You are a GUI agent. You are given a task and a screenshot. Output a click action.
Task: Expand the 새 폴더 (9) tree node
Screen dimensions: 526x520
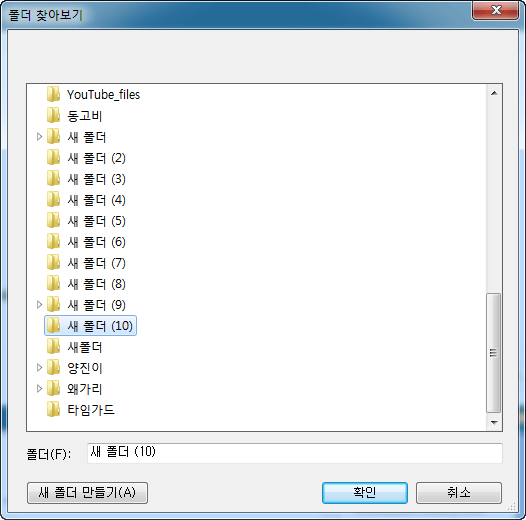39,305
